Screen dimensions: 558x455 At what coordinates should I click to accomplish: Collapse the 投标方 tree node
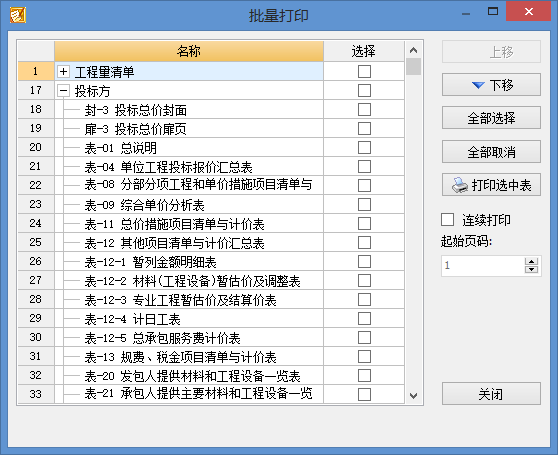coord(63,91)
